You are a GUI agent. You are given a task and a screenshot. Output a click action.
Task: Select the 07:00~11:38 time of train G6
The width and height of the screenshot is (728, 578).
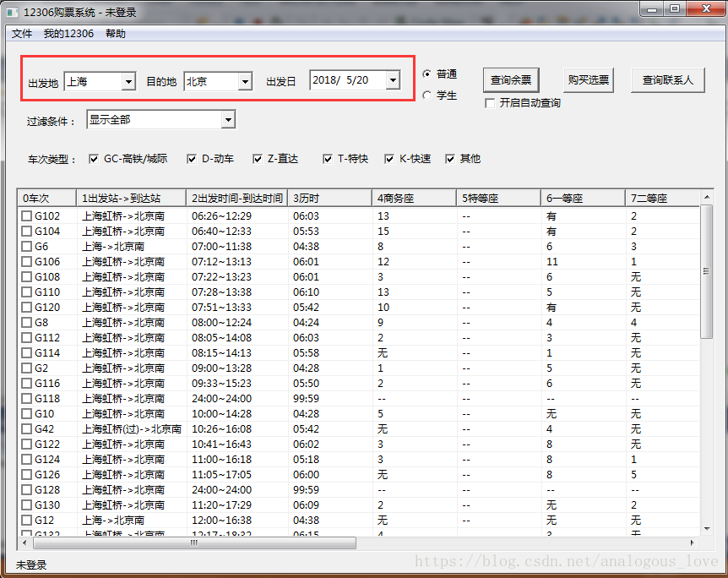point(221,246)
